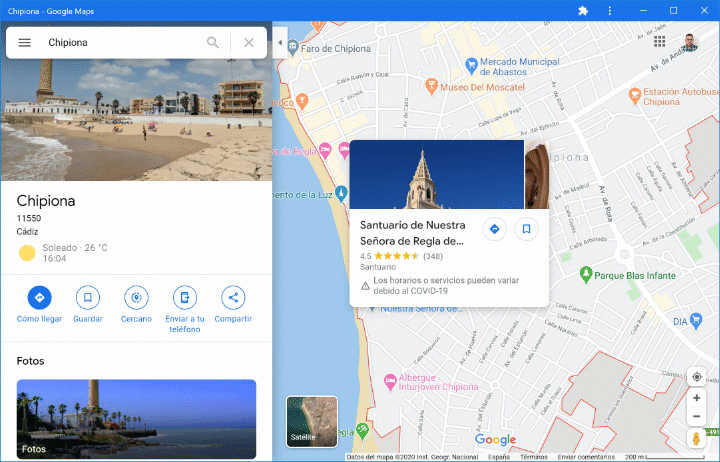
Task: Collapse the side panel arrow
Action: 280,43
